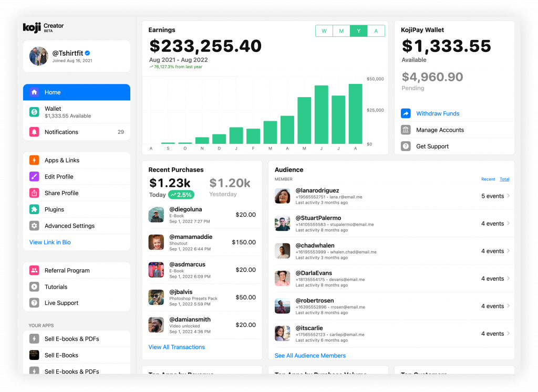Open Edit Profile

[x=77, y=176]
